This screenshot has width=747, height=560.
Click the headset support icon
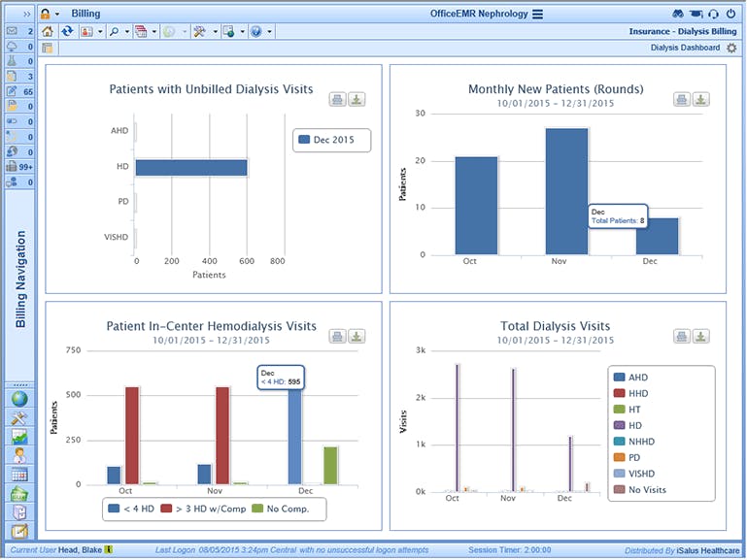click(713, 14)
